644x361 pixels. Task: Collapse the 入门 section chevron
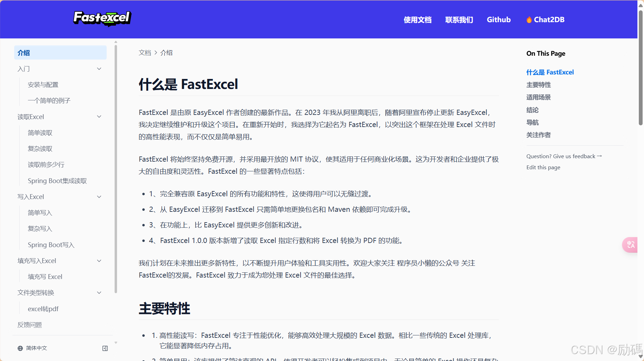(x=99, y=69)
